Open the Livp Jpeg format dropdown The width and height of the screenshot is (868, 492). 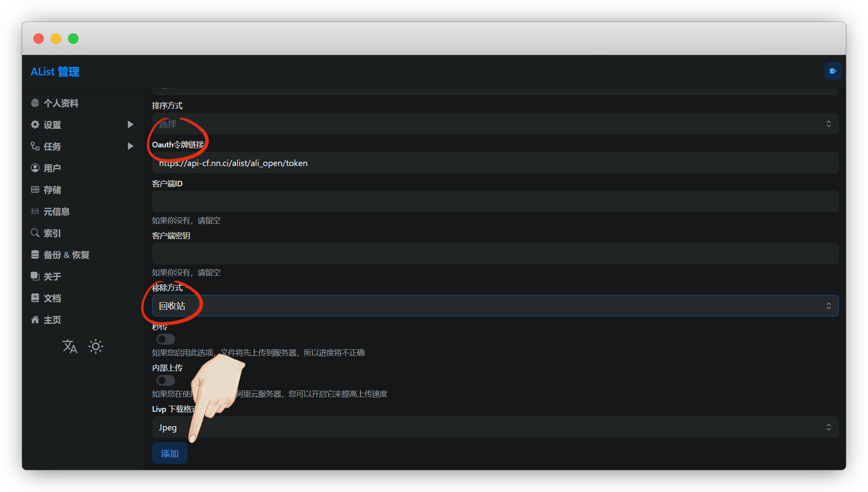pyautogui.click(x=495, y=427)
